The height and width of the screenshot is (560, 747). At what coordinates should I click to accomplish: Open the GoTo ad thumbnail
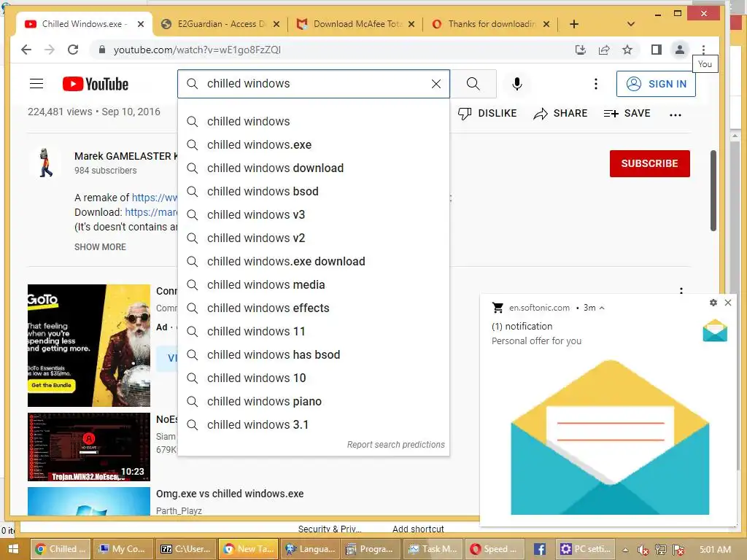(x=88, y=345)
